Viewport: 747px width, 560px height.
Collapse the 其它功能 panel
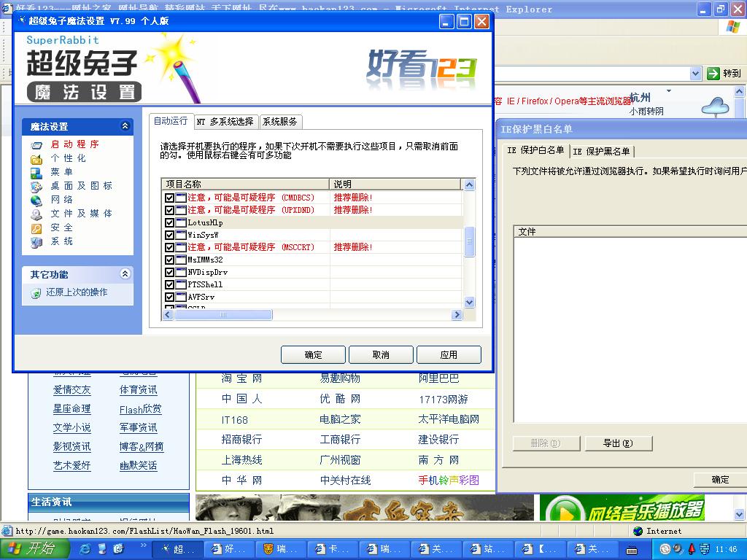(x=125, y=274)
